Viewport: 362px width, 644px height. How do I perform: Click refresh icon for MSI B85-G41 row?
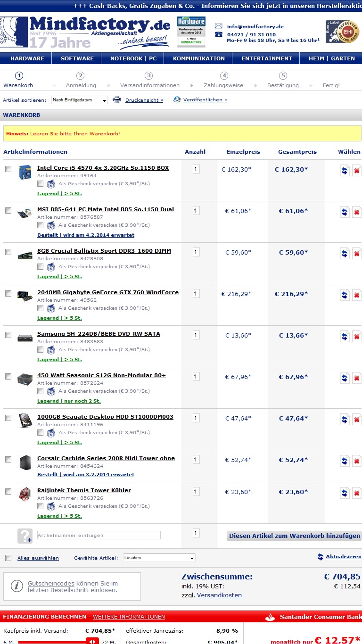pos(345,212)
